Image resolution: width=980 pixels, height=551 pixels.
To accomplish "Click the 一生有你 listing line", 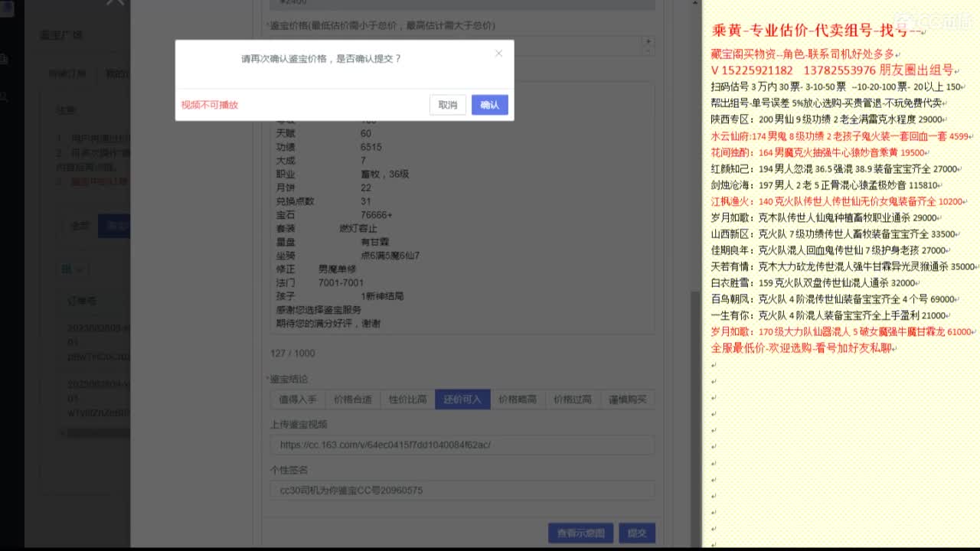I will click(x=831, y=315).
